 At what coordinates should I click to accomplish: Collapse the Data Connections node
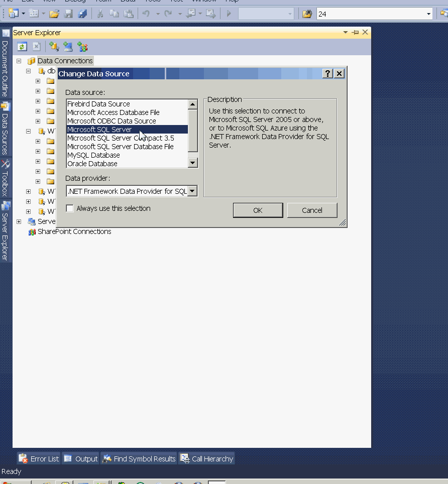(x=19, y=61)
